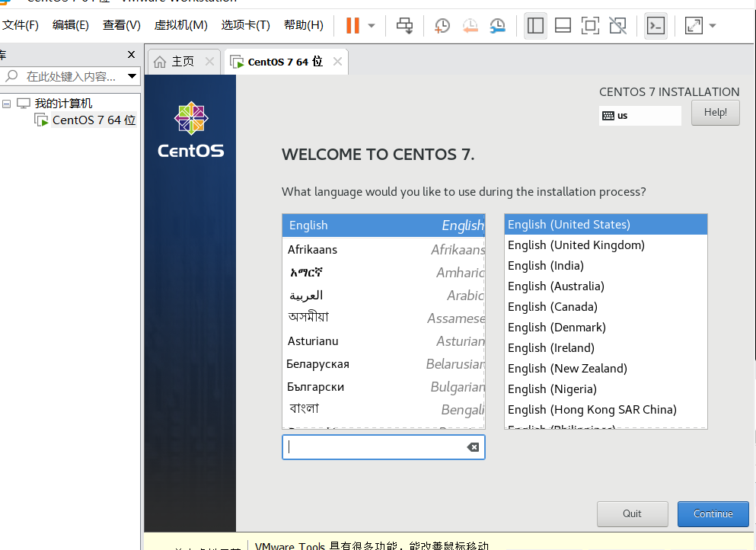Revert the VM to the previous snapshot

(470, 26)
